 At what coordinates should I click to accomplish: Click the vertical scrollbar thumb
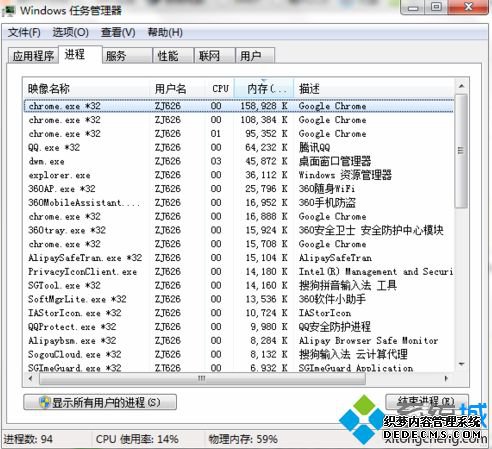(461, 151)
